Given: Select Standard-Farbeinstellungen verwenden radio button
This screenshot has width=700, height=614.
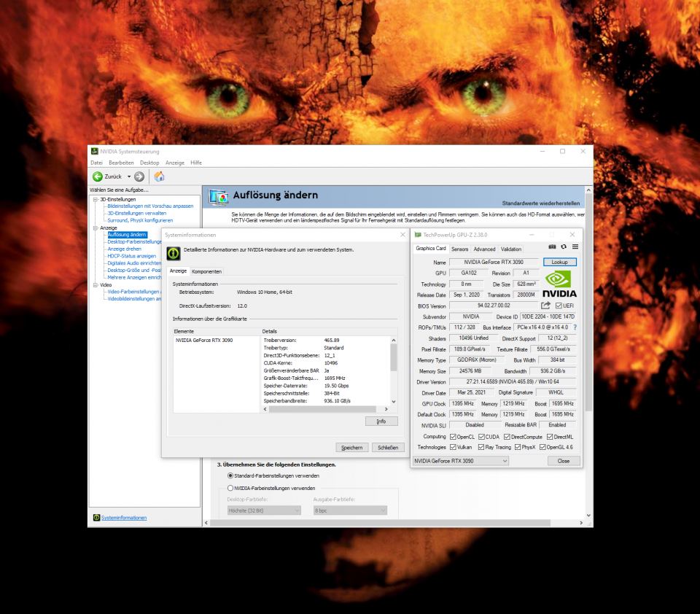Looking at the screenshot, I should click(x=230, y=475).
